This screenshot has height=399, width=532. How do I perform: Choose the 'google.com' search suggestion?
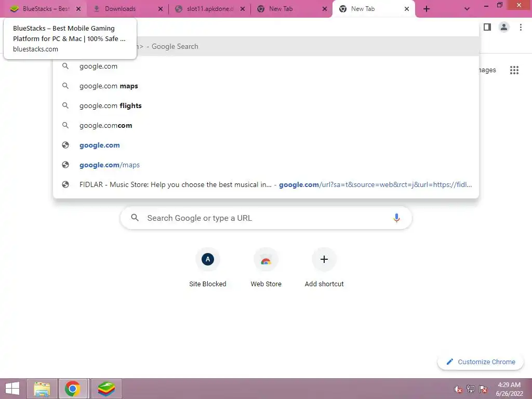click(x=266, y=66)
